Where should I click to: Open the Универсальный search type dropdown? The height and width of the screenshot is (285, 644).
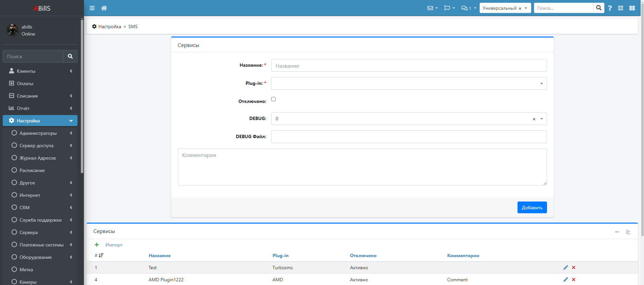pos(505,8)
